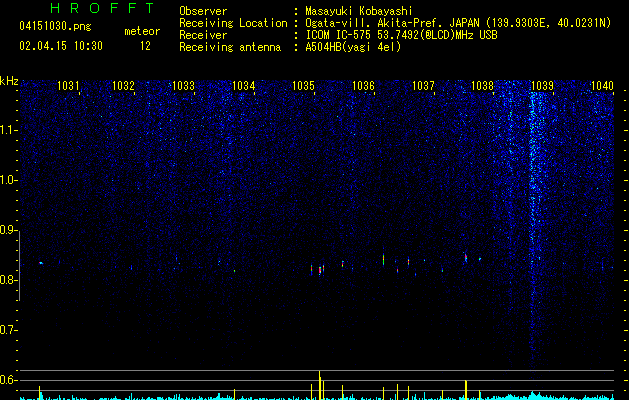The height and width of the screenshot is (400, 629).
Task: Click the 0.8 frequency axis label
Action: [x=8, y=280]
